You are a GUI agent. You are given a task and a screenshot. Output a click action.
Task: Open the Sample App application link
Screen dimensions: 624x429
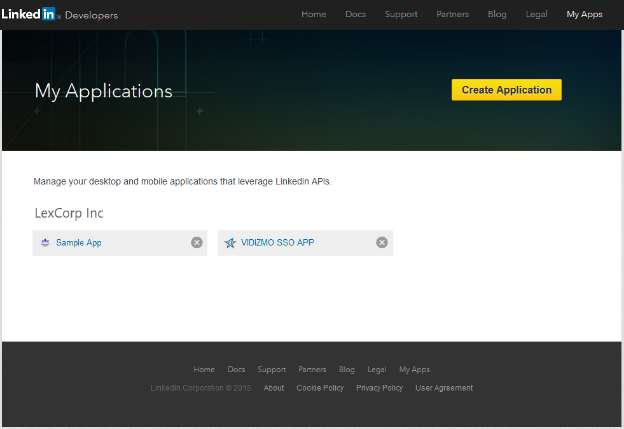click(x=79, y=243)
